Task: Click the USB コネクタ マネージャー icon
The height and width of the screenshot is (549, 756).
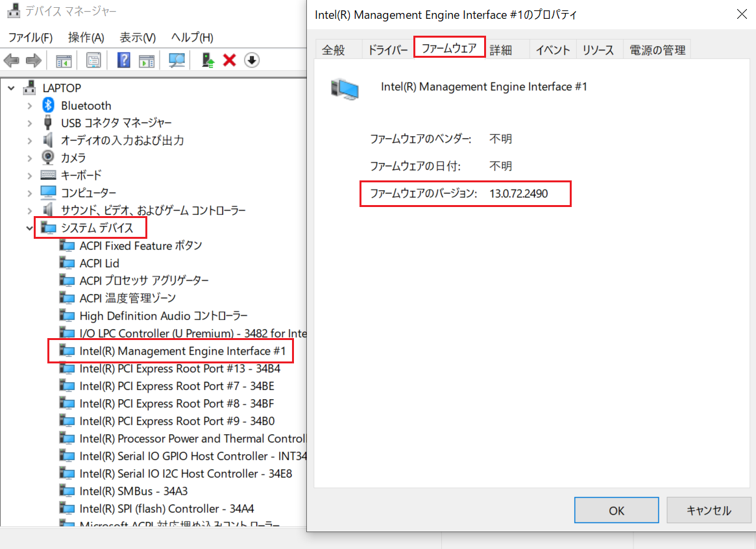Action: coord(48,123)
